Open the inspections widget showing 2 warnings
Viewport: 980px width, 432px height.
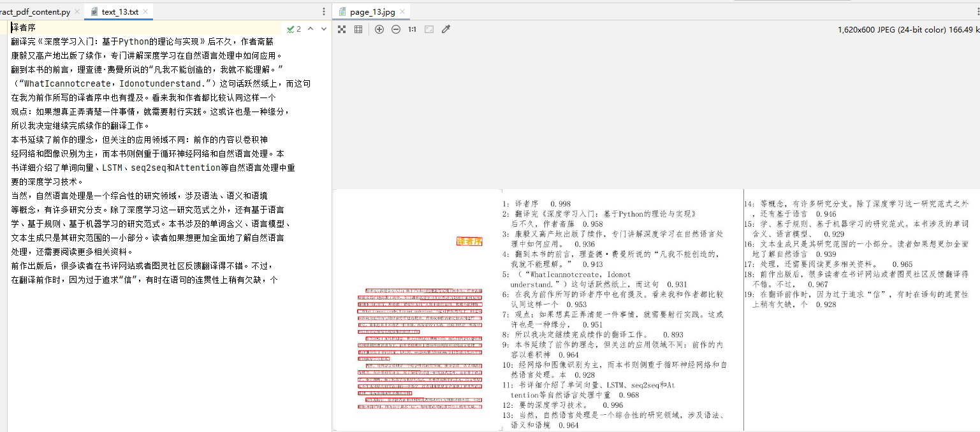[291, 29]
